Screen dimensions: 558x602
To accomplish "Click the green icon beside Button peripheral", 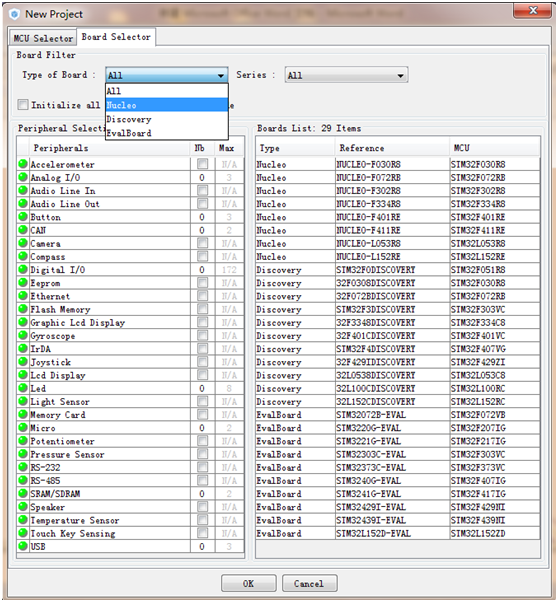I will click(x=23, y=217).
